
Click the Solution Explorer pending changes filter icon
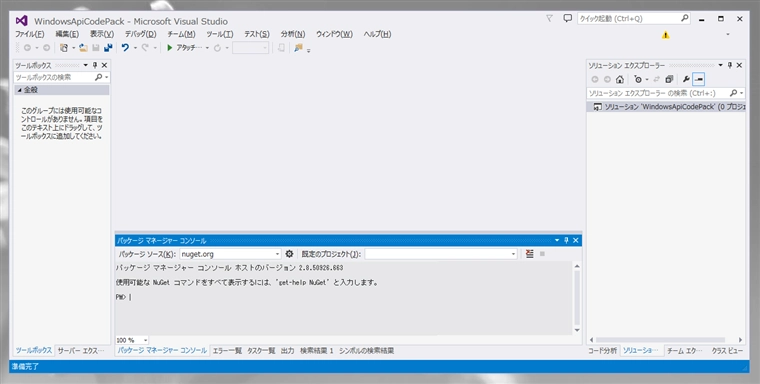click(x=638, y=80)
